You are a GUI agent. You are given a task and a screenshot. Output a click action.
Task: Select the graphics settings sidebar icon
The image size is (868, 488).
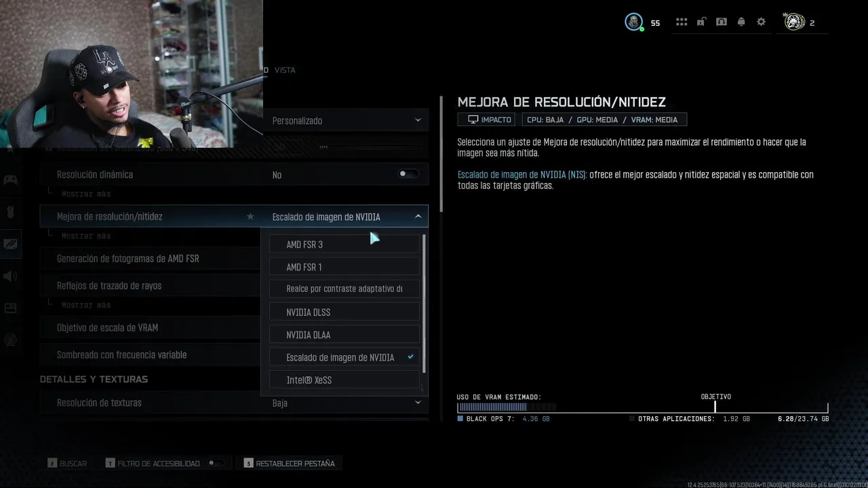[10, 244]
